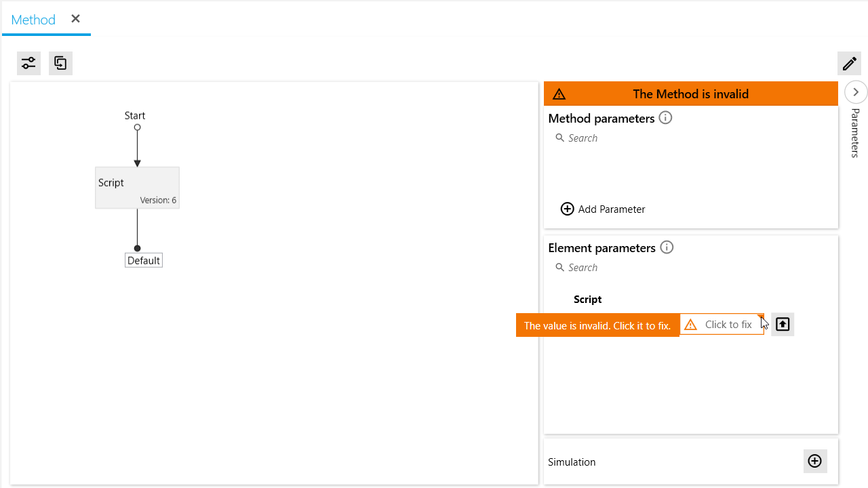Click the pencil edit icon
Image resolution: width=868 pixels, height=488 pixels.
point(849,64)
